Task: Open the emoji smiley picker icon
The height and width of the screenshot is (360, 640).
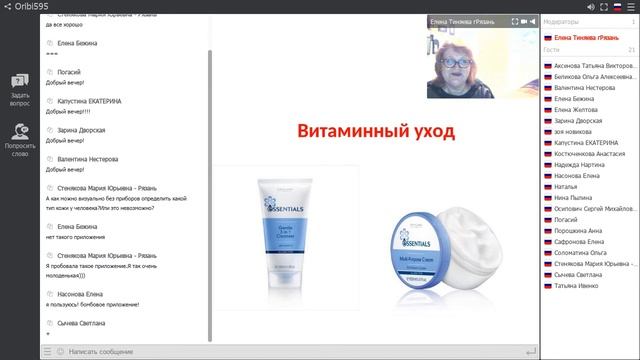Action: coord(60,351)
